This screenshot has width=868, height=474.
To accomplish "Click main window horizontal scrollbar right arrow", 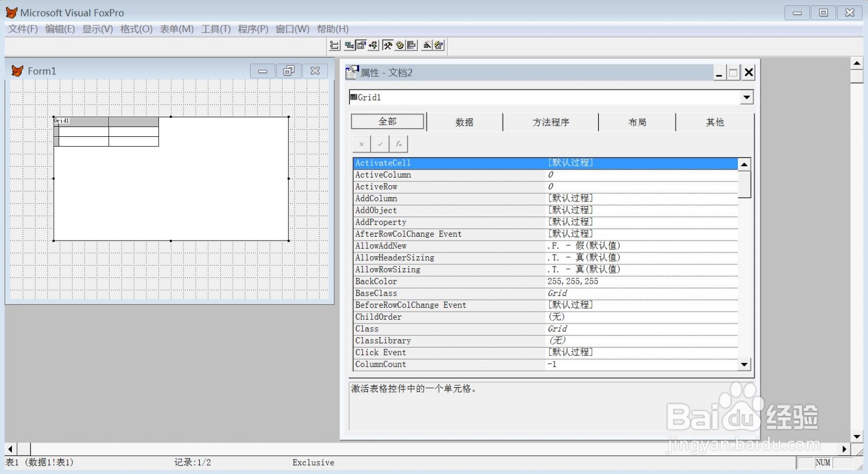I will point(844,449).
